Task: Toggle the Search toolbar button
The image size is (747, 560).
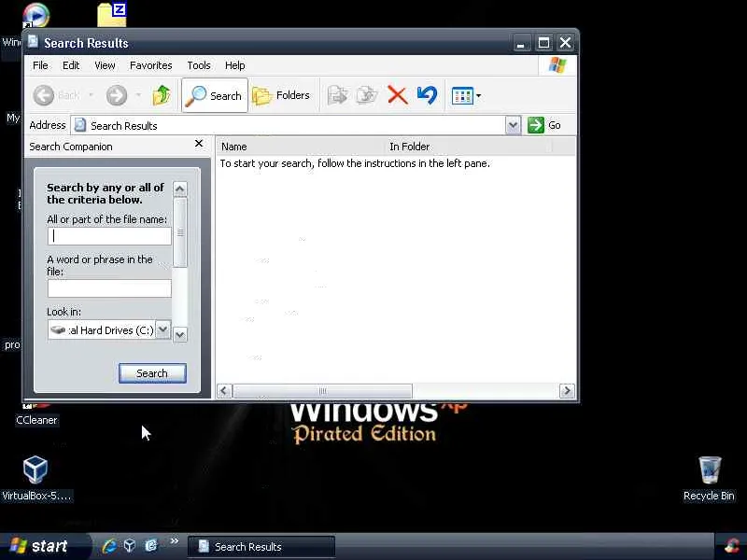Action: [x=215, y=95]
